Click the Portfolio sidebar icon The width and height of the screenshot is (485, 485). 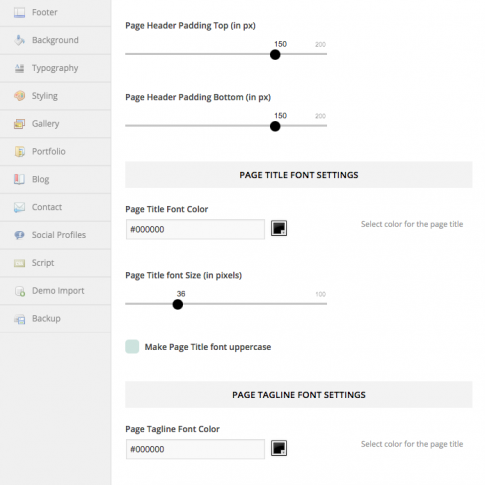(19, 151)
